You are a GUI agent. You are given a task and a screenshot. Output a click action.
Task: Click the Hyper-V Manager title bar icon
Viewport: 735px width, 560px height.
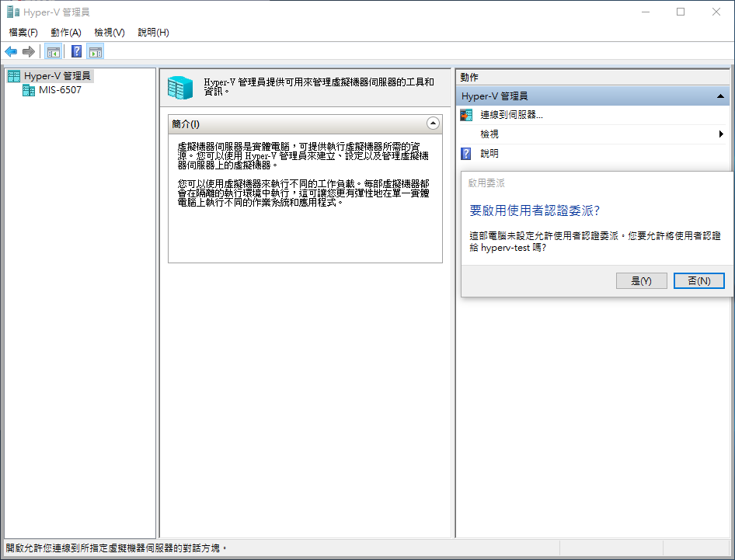(x=12, y=12)
